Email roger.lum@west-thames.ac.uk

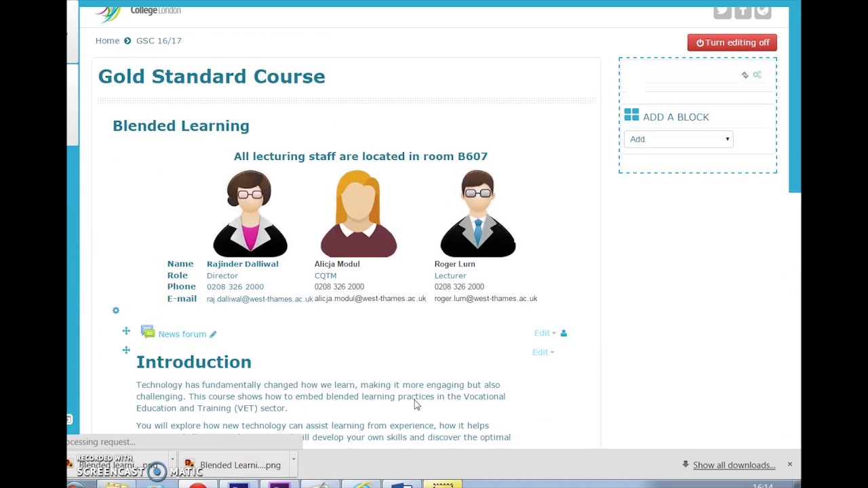(486, 298)
